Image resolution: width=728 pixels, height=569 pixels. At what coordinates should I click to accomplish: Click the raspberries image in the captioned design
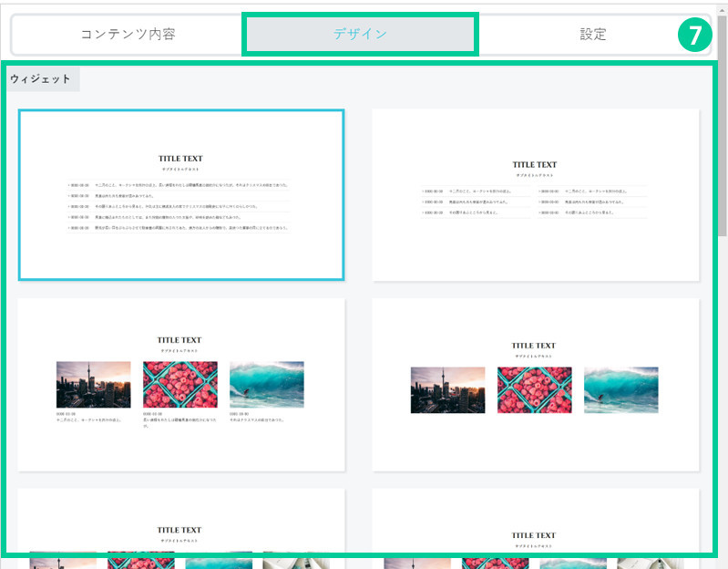[x=180, y=384]
